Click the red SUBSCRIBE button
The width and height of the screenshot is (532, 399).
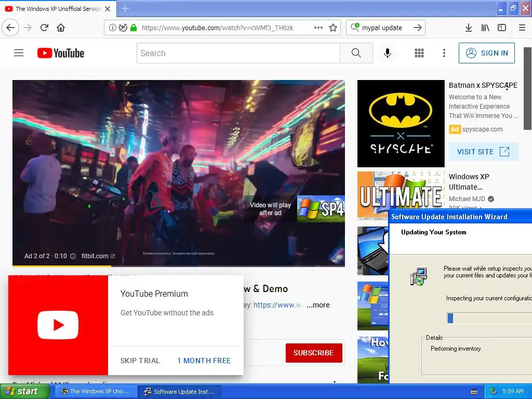(x=314, y=353)
